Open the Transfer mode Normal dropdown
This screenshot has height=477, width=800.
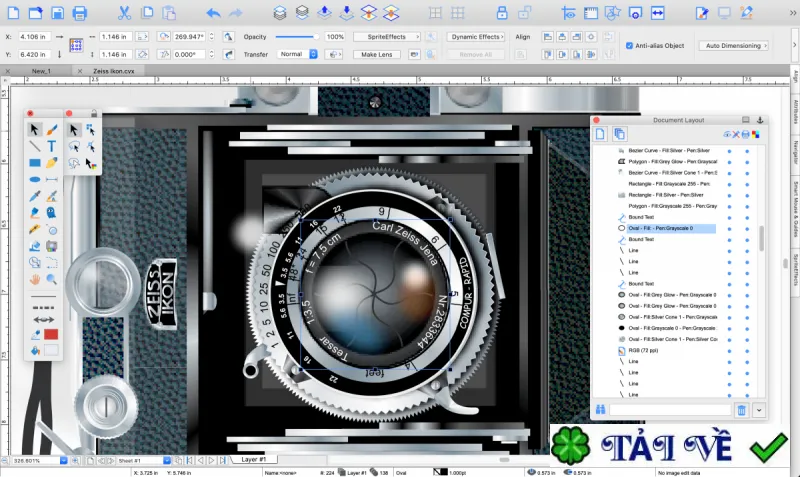[x=298, y=54]
